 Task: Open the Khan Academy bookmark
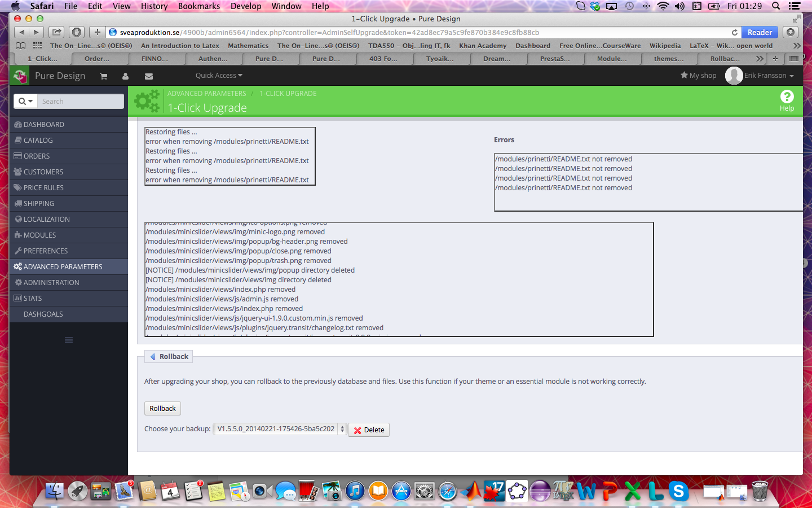(483, 46)
